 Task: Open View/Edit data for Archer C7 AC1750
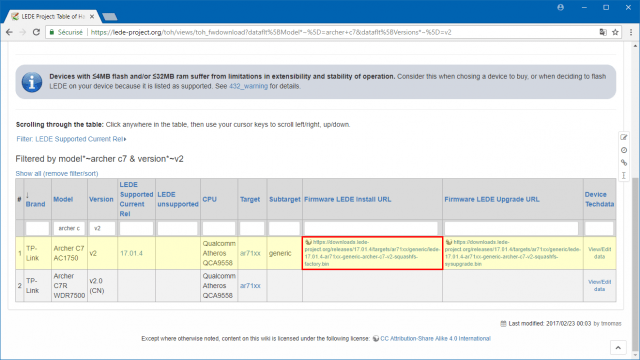tap(600, 253)
